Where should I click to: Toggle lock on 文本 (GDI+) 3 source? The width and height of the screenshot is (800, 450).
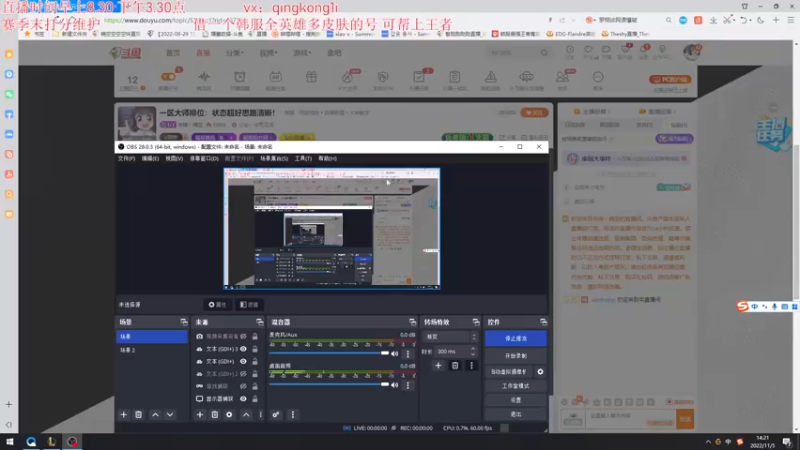pos(255,349)
